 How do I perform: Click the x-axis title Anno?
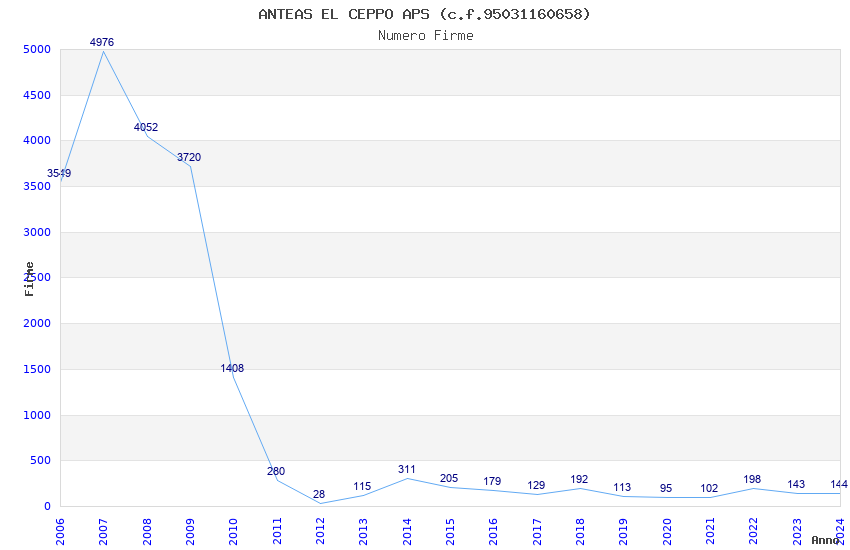(826, 540)
